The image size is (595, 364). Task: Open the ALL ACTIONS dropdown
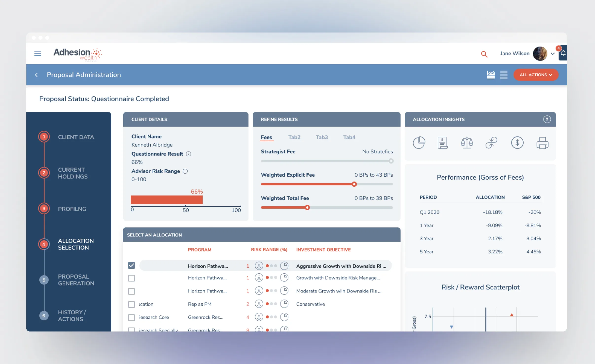coord(536,75)
